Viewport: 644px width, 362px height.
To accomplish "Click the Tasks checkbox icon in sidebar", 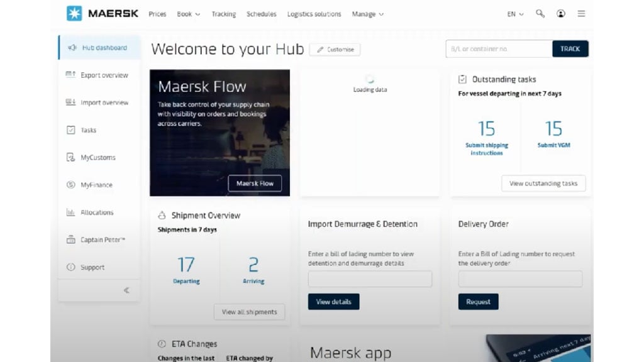I will (70, 129).
